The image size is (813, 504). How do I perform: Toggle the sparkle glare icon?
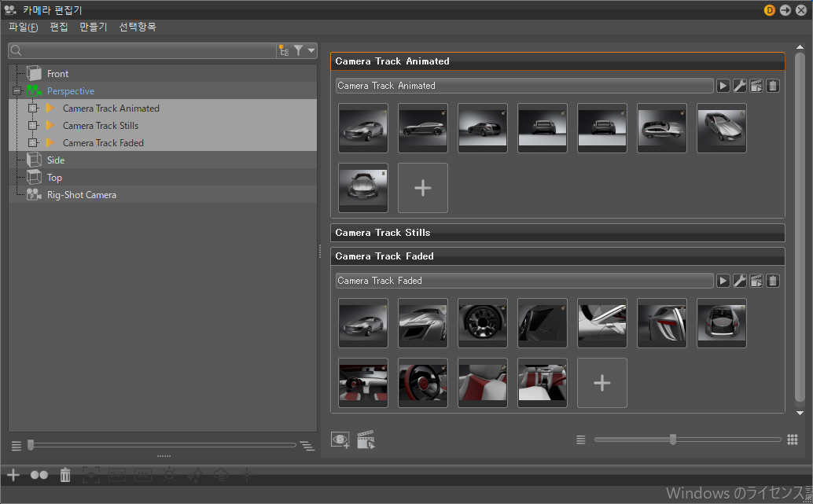[x=195, y=474]
